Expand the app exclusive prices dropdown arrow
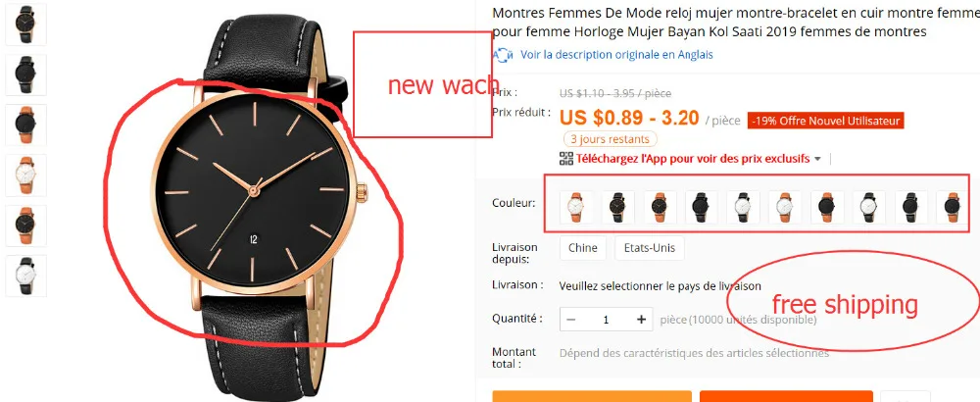Viewport: 980px width, 402px height. (x=817, y=160)
